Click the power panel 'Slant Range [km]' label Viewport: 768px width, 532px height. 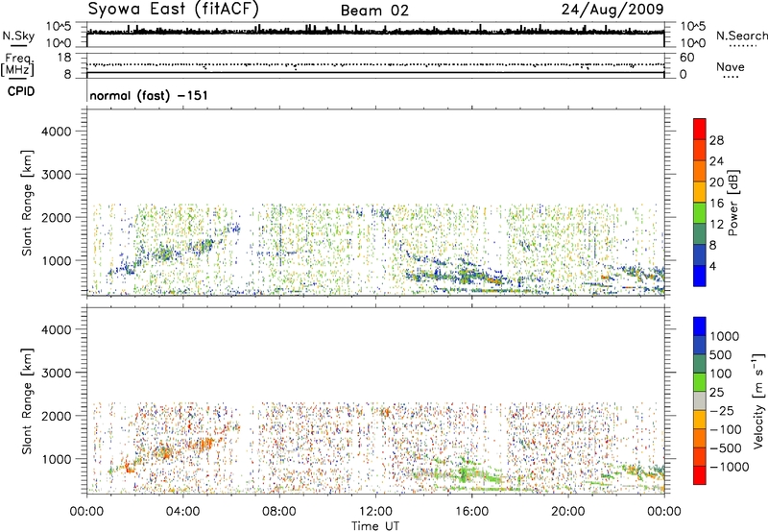pos(27,203)
